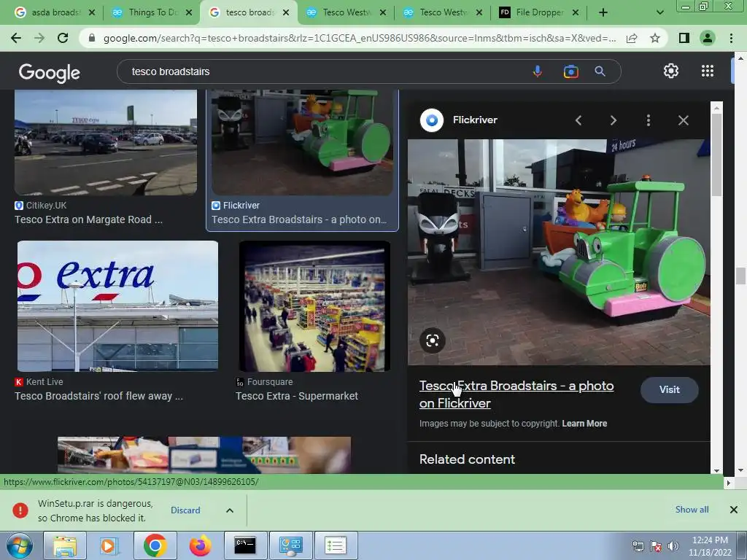Open Tesco Extra - Supermarket caption
The width and height of the screenshot is (747, 560).
(296, 396)
